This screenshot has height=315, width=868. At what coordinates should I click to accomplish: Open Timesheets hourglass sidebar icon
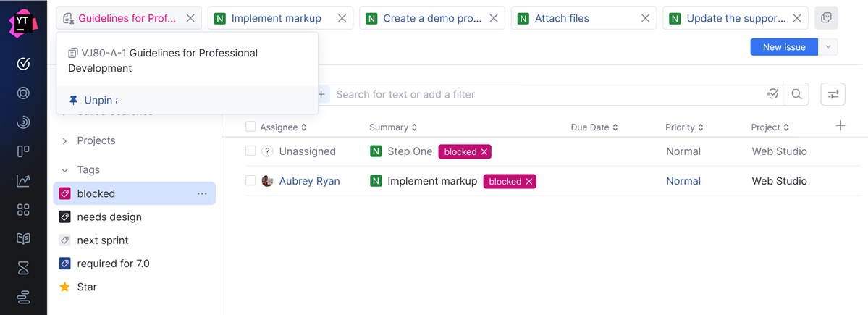[23, 268]
